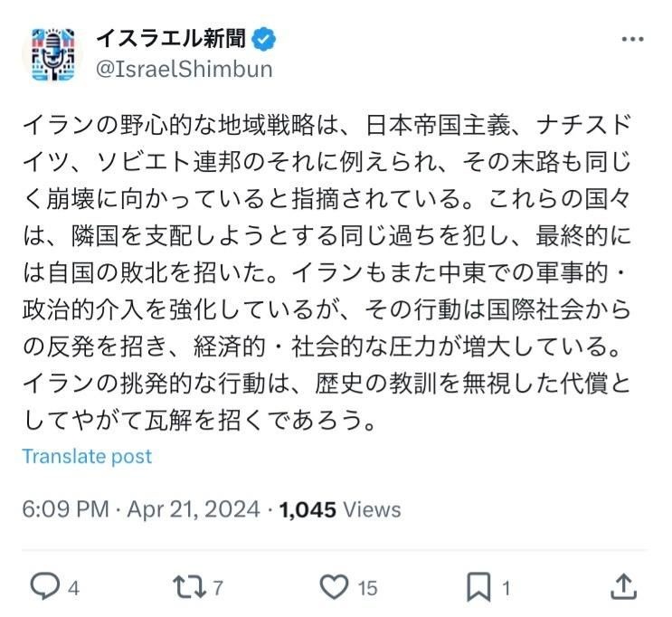Like the post with the heart icon
The height and width of the screenshot is (617, 672).
(335, 587)
